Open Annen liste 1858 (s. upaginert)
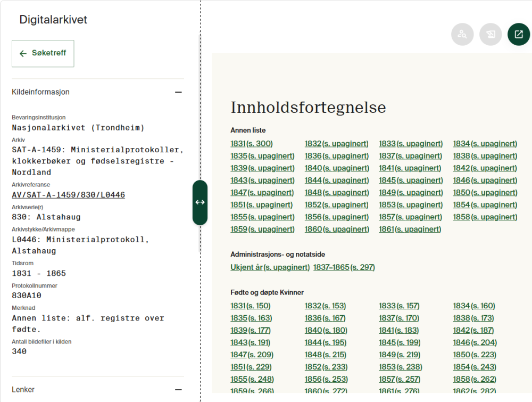Image resolution: width=532 pixels, height=402 pixels. pos(485,217)
